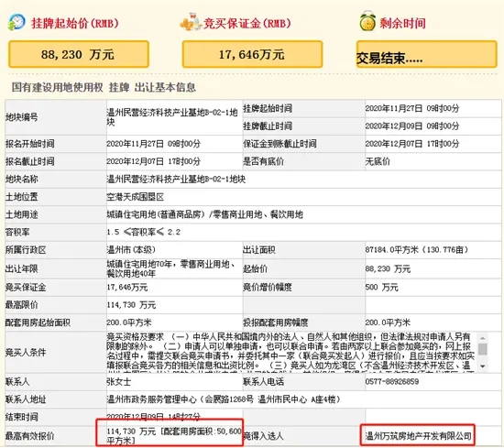Click the 17,646万元 deposit box
The image size is (504, 448).
pos(252,54)
